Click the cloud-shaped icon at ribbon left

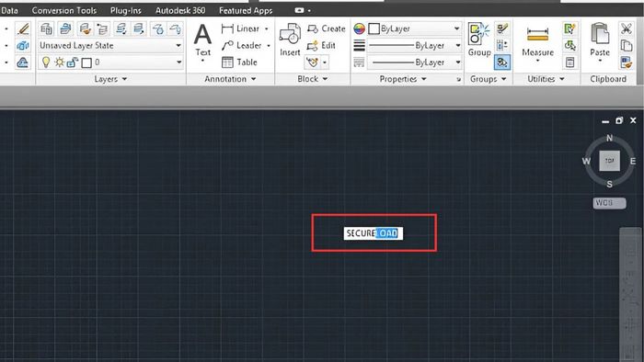[x=23, y=62]
